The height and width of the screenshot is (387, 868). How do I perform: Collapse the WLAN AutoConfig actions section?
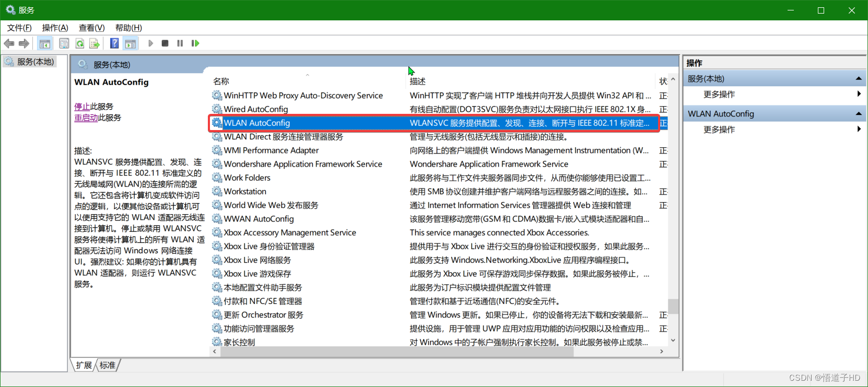tap(859, 113)
